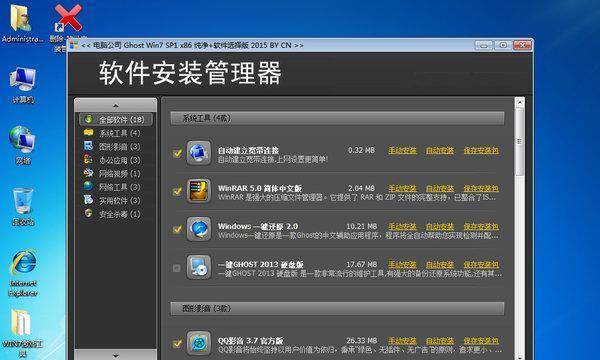Click 保存安装包 for 一键GHOST 2013
Screen dimensions: 600x360
(481, 264)
